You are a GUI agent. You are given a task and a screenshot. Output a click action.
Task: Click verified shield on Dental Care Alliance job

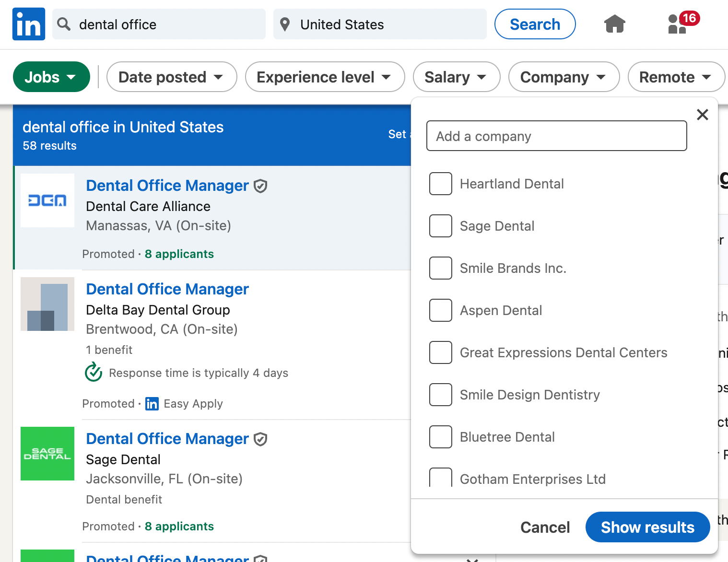pyautogui.click(x=260, y=186)
